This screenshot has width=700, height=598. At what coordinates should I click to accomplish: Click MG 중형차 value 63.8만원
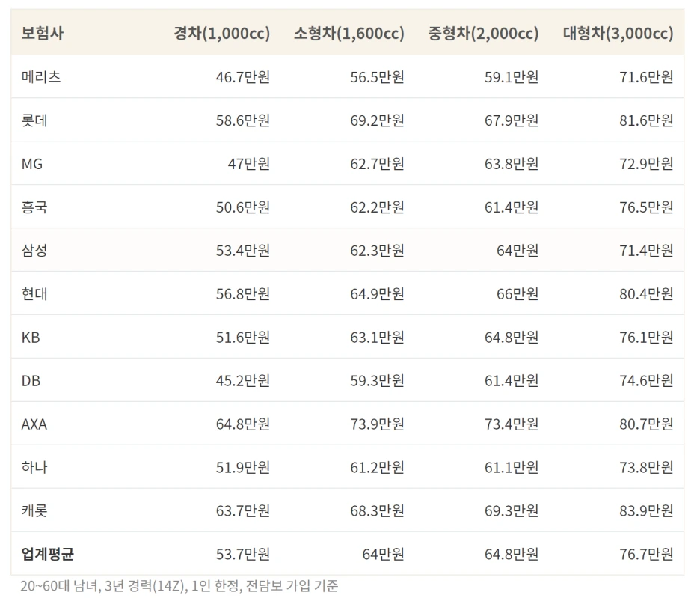tap(512, 164)
